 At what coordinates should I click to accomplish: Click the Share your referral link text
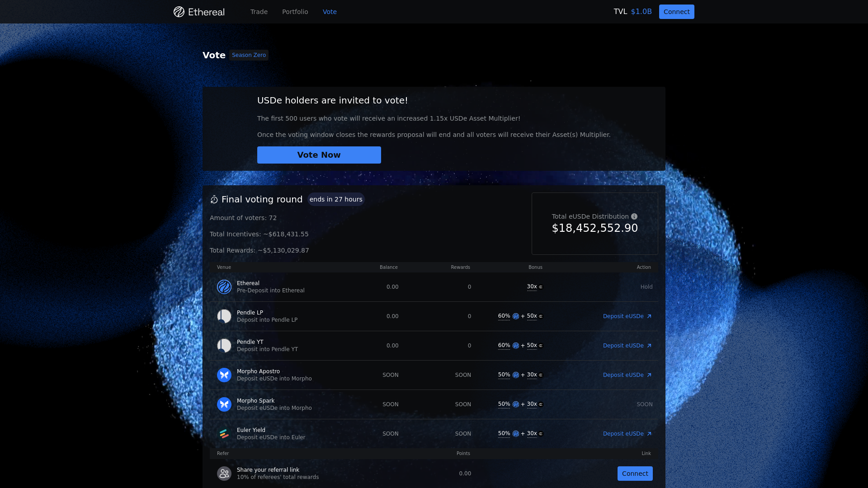pos(268,470)
